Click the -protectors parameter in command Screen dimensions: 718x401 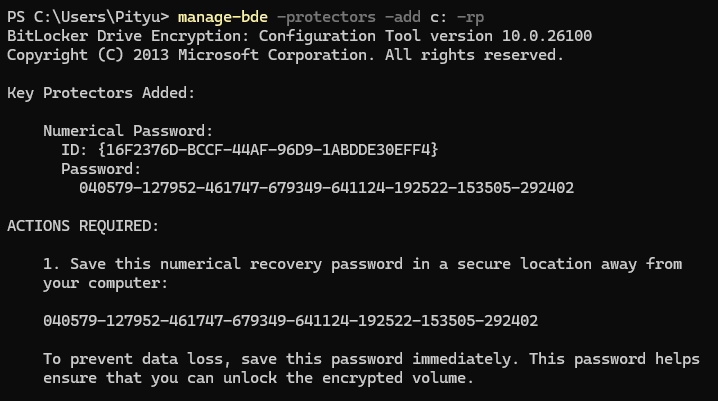click(326, 17)
